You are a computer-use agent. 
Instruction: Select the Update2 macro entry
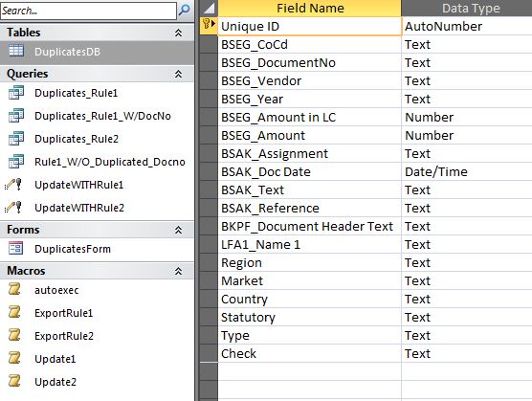click(x=55, y=382)
